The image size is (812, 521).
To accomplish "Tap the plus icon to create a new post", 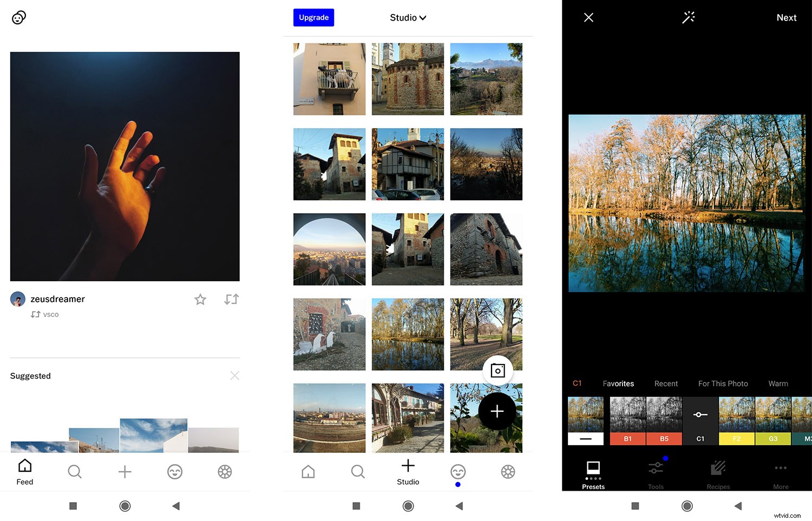I will click(x=125, y=471).
